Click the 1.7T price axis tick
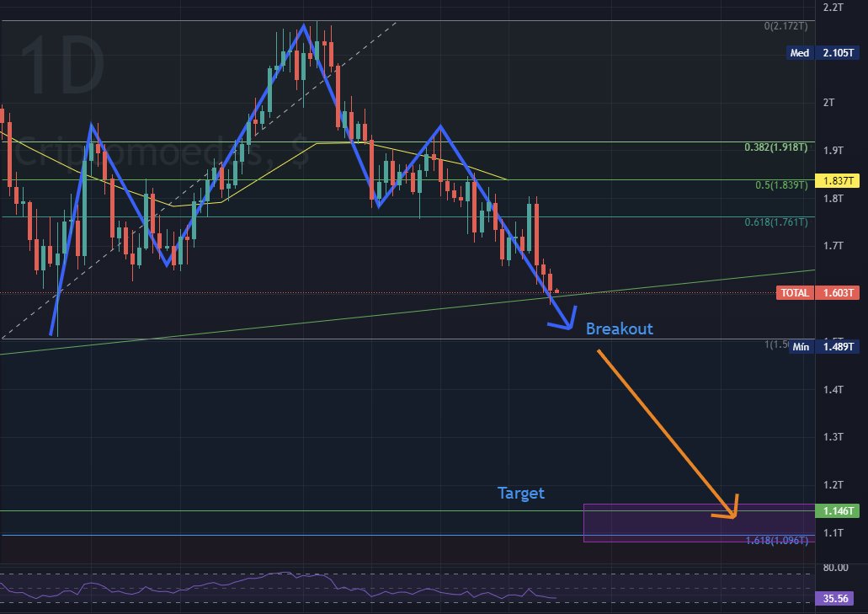This screenshot has width=868, height=614. [x=833, y=245]
